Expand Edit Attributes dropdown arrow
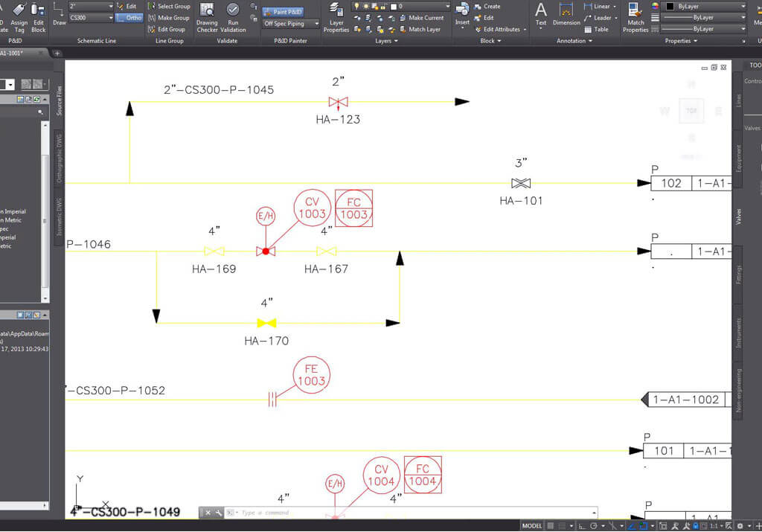The width and height of the screenshot is (762, 532). (x=525, y=30)
